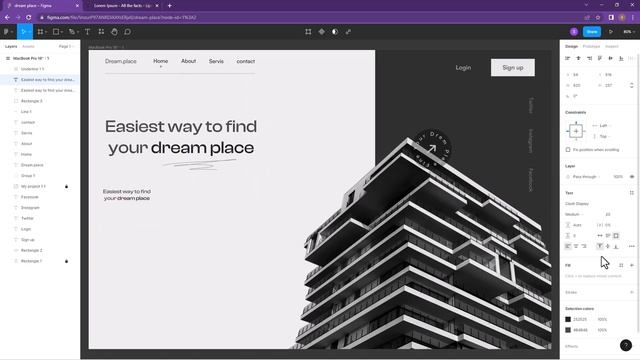Click the browser Back button
This screenshot has height=360, width=640.
[x=7, y=18]
